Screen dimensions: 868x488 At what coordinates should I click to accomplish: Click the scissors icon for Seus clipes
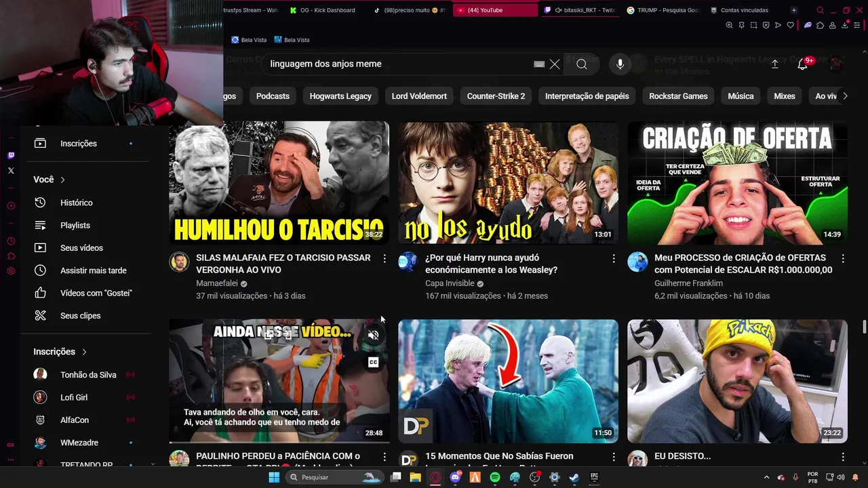coord(40,316)
